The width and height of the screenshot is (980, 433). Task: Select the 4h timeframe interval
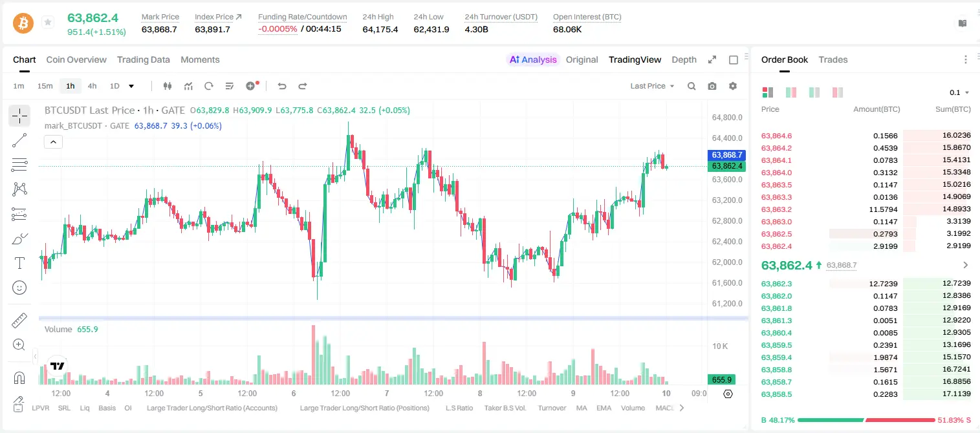pos(92,86)
